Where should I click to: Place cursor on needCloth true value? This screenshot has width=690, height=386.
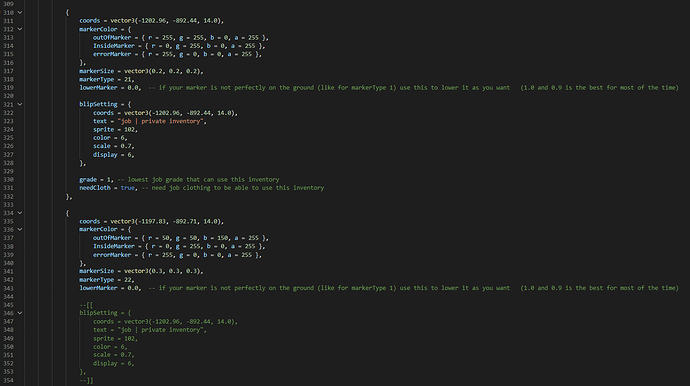pos(128,188)
